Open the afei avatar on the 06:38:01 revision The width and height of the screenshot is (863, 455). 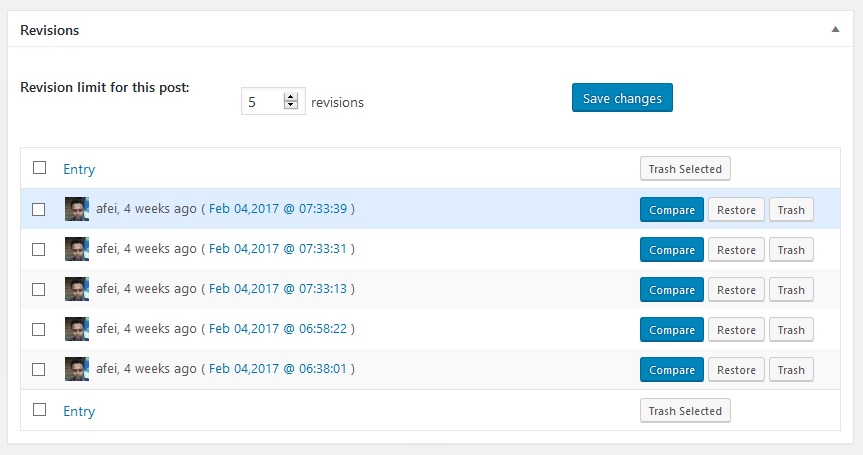77,369
